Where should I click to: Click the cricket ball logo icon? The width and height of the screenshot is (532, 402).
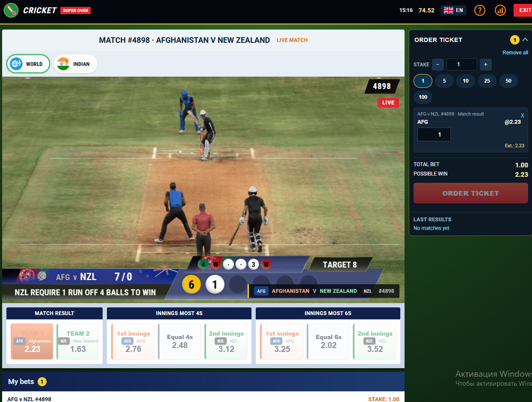11,10
